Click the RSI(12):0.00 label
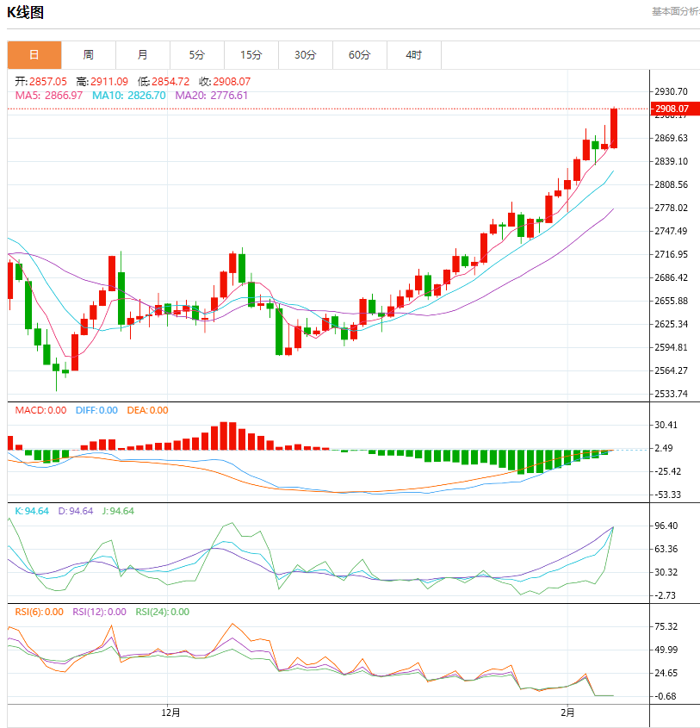 pos(99,612)
